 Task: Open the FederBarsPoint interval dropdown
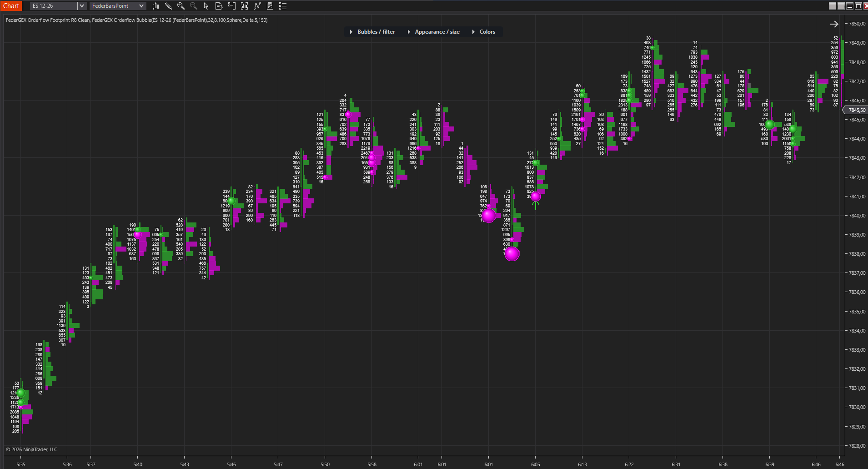click(117, 6)
